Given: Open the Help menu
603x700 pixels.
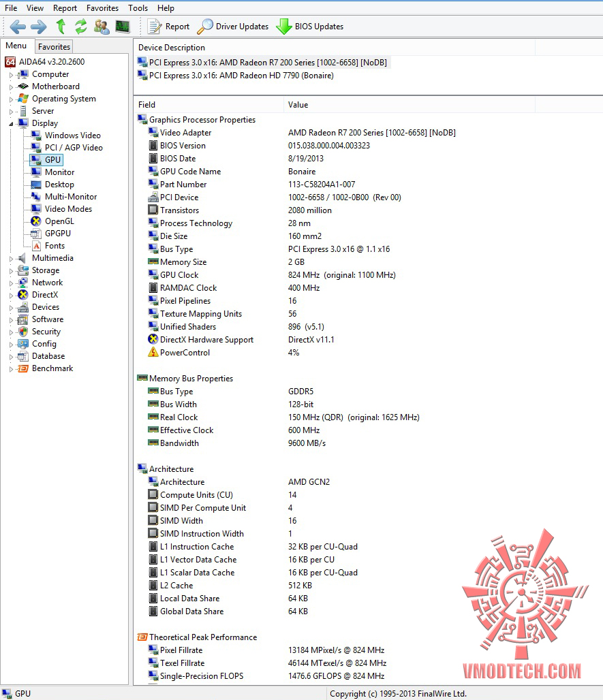Looking at the screenshot, I should point(166,8).
